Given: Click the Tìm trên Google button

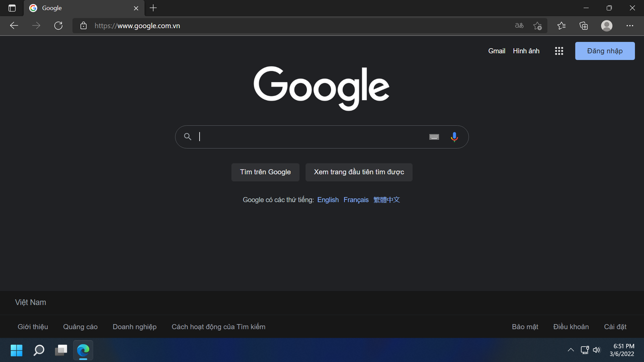Looking at the screenshot, I should (265, 172).
